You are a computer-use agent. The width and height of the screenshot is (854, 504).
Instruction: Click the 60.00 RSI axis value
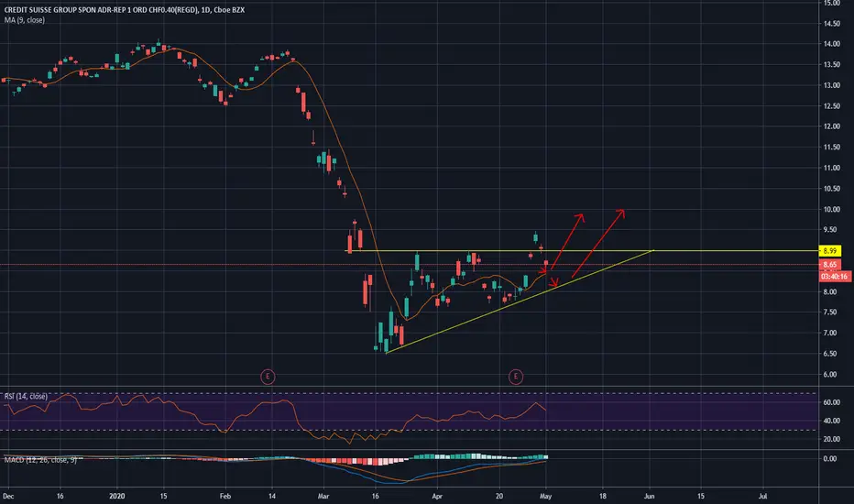(x=832, y=402)
